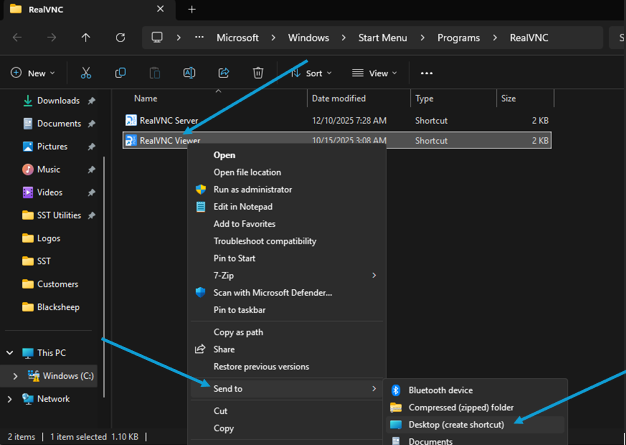Click the Cut scissors icon in toolbar
626x445 pixels.
86,73
